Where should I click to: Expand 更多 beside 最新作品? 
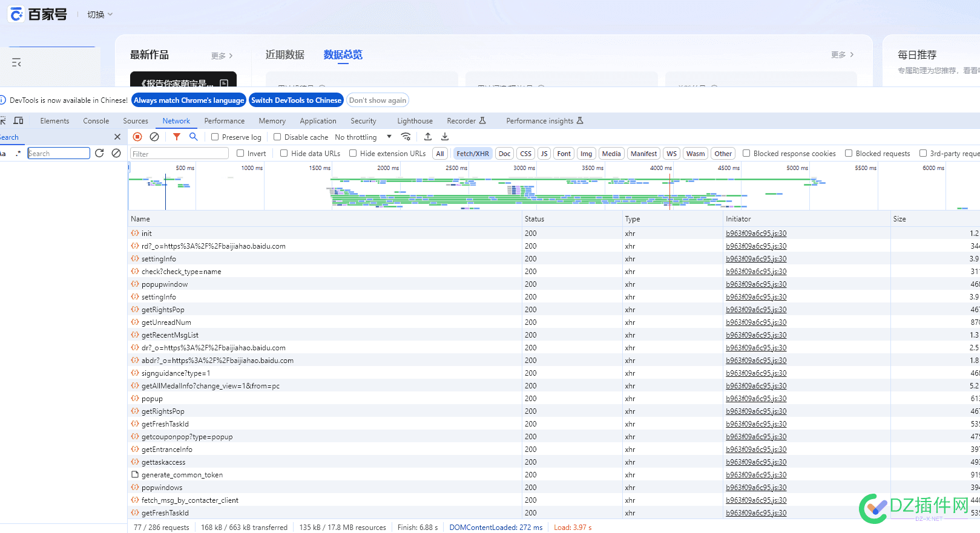point(222,56)
